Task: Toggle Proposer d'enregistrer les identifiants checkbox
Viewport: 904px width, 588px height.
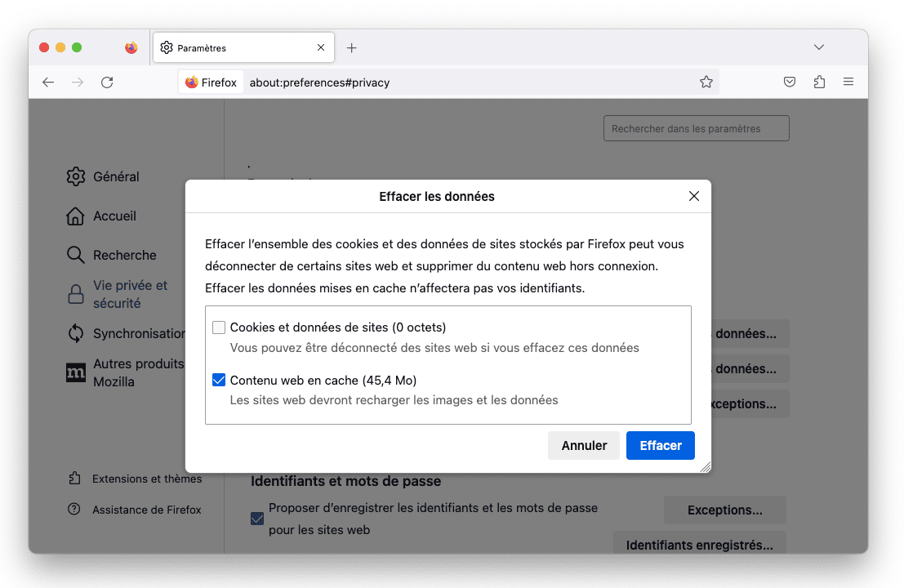Action: pos(257,519)
